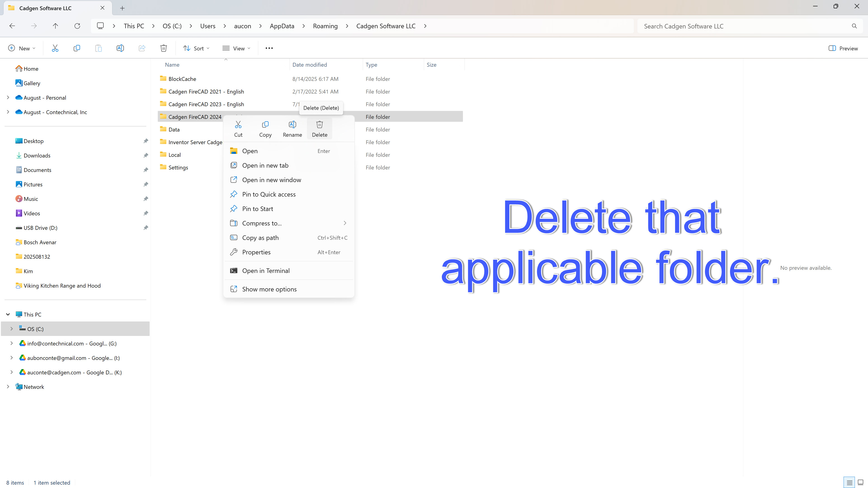Click chevron after Cadgen Software LLC breadcrumb
The image size is (868, 488).
pyautogui.click(x=425, y=26)
